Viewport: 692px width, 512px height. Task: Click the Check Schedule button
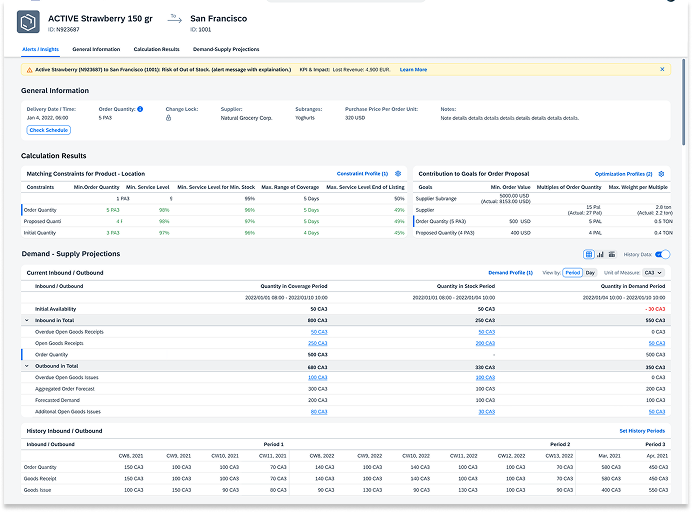(49, 130)
